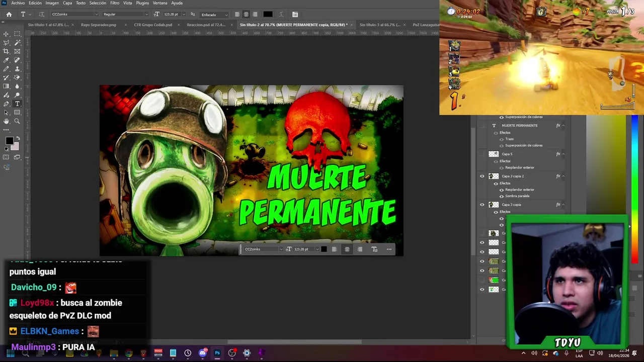This screenshot has height=362, width=644.
Task: Select the Gradient tool
Action: 6,86
